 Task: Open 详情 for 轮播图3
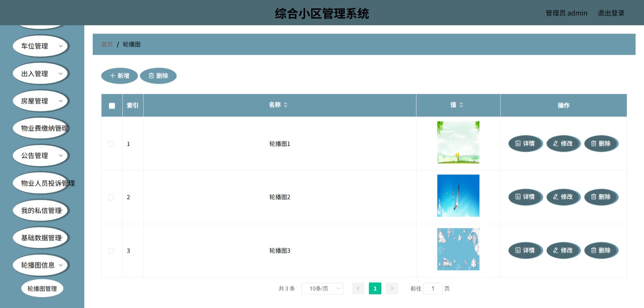tap(525, 250)
